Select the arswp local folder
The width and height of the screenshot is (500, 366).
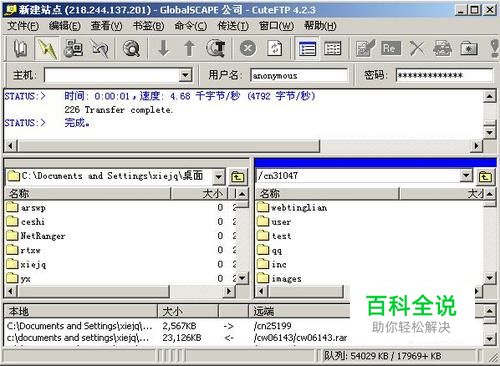click(26, 208)
